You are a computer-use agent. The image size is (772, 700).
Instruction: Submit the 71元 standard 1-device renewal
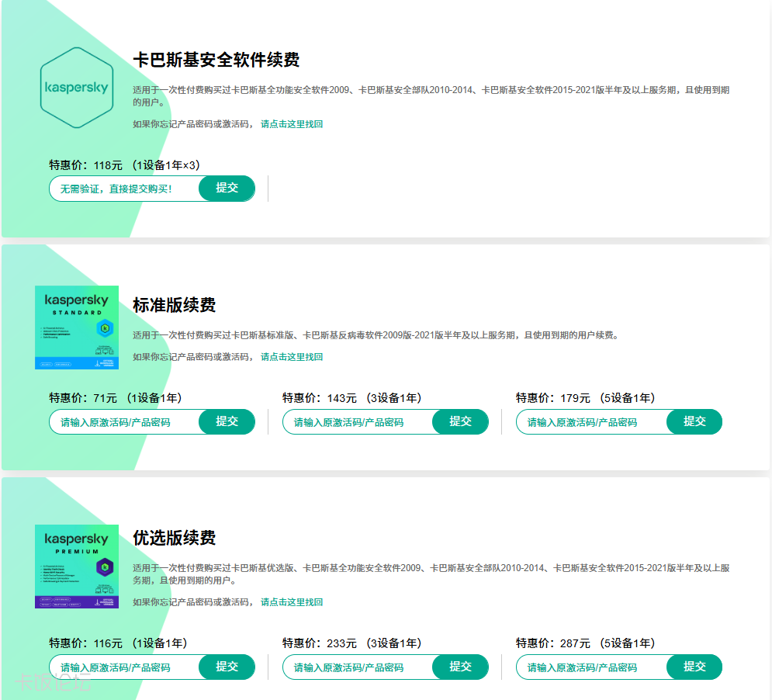[227, 421]
